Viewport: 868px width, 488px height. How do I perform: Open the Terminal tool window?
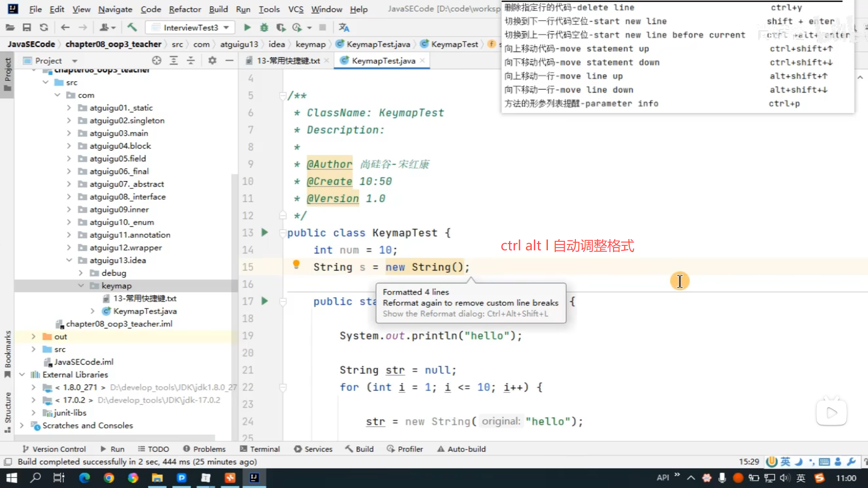260,449
